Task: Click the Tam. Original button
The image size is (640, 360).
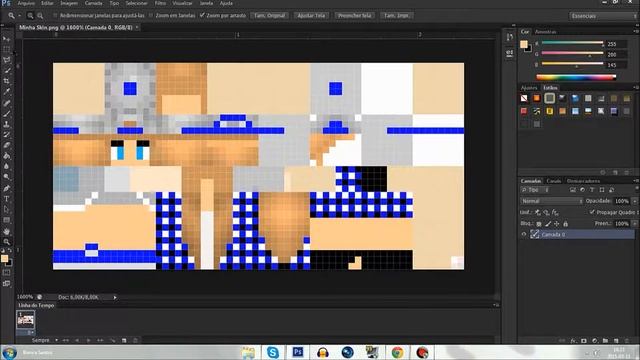Action: tap(269, 16)
